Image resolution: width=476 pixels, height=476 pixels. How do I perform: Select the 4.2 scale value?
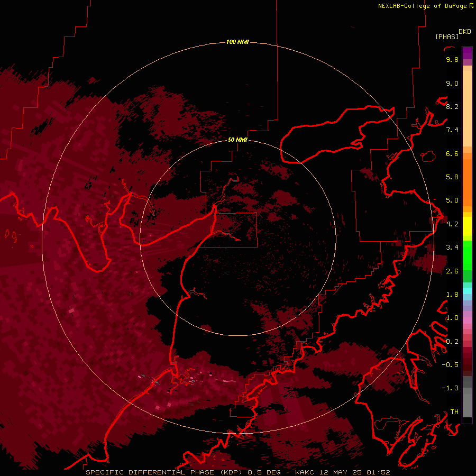tap(452, 224)
